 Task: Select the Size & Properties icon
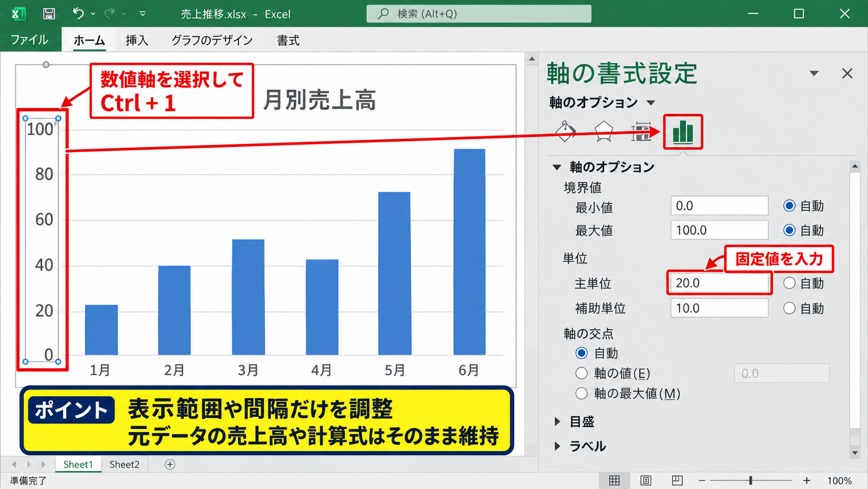[x=641, y=131]
